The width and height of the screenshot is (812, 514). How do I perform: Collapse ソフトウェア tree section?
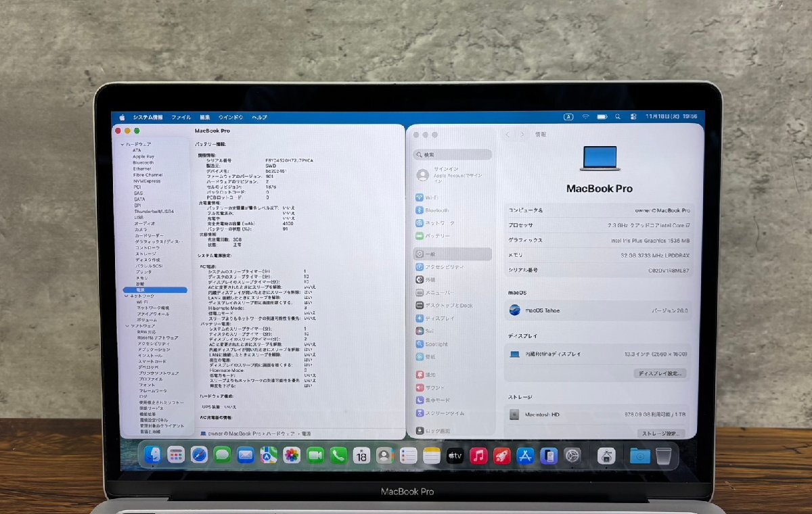(126, 326)
